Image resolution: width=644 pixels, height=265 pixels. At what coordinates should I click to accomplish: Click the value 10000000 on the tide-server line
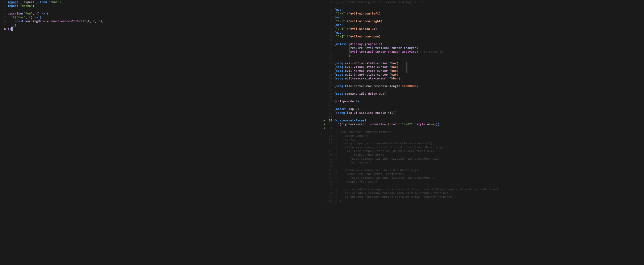(410, 86)
